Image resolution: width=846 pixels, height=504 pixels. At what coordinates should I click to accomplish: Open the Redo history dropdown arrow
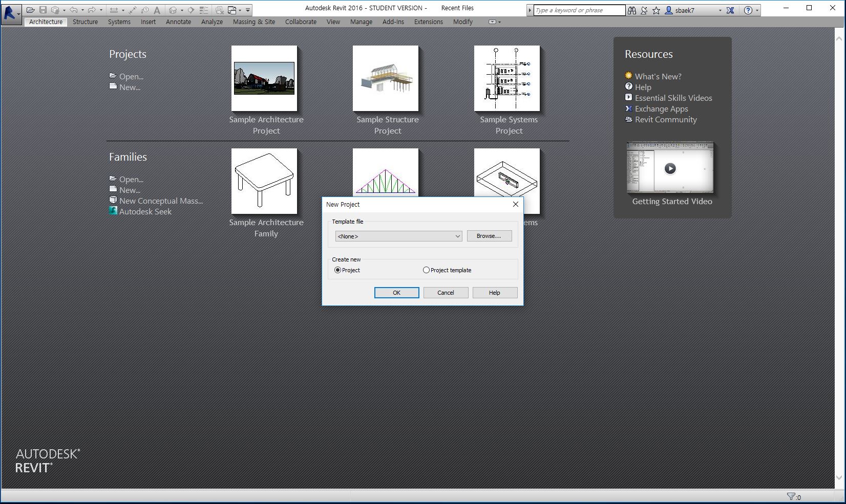pyautogui.click(x=101, y=10)
